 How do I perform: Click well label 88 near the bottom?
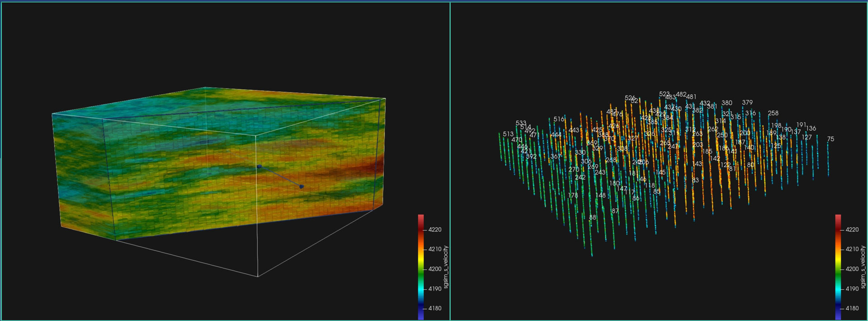[593, 217]
